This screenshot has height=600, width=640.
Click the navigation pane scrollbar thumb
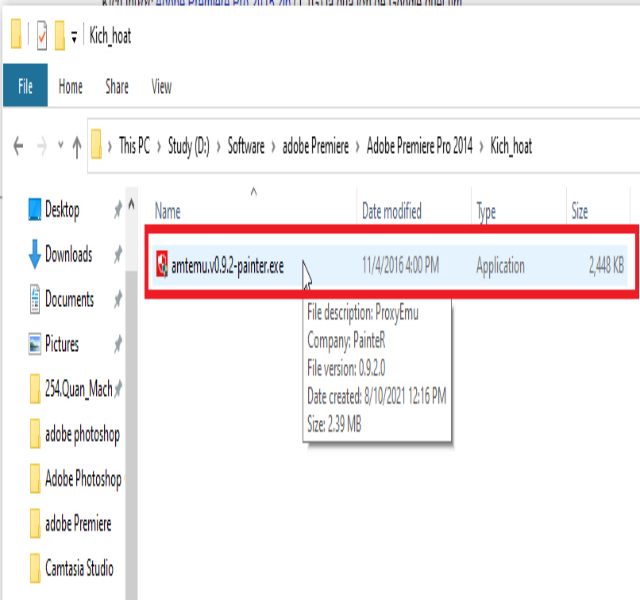[131, 433]
